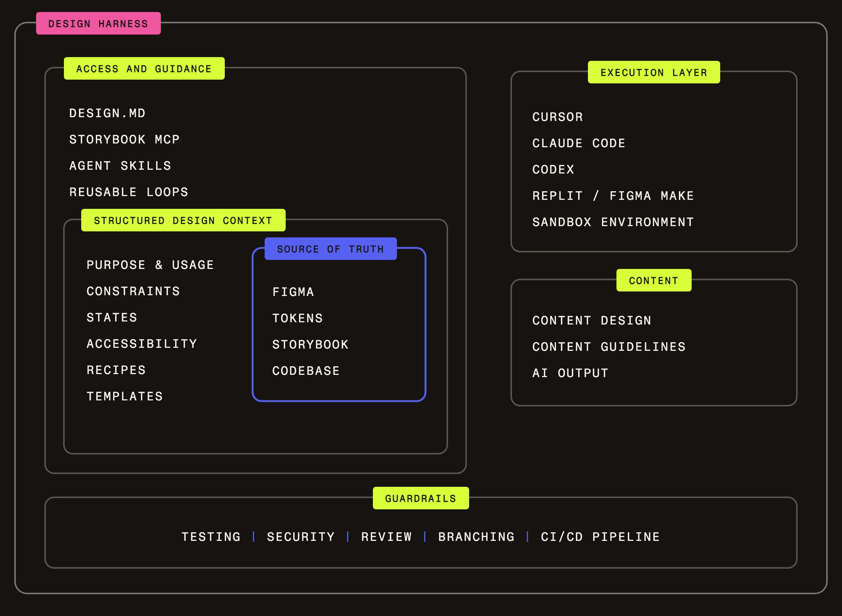The width and height of the screenshot is (842, 616).
Task: Click the EXECUTION LAYER label
Action: (x=654, y=72)
